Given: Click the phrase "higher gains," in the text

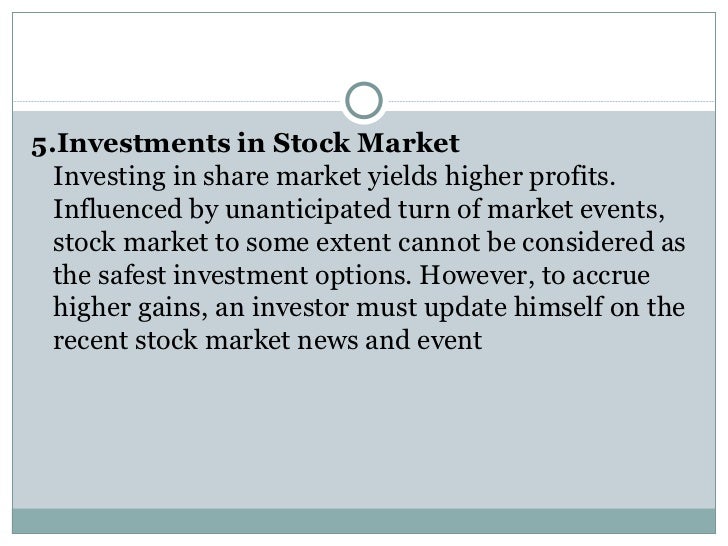Looking at the screenshot, I should click(x=130, y=308).
